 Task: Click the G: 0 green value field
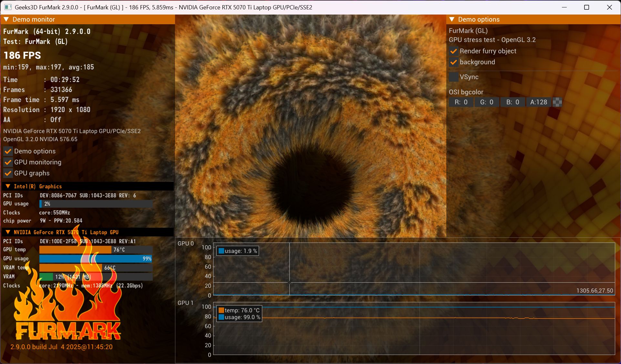(x=486, y=102)
